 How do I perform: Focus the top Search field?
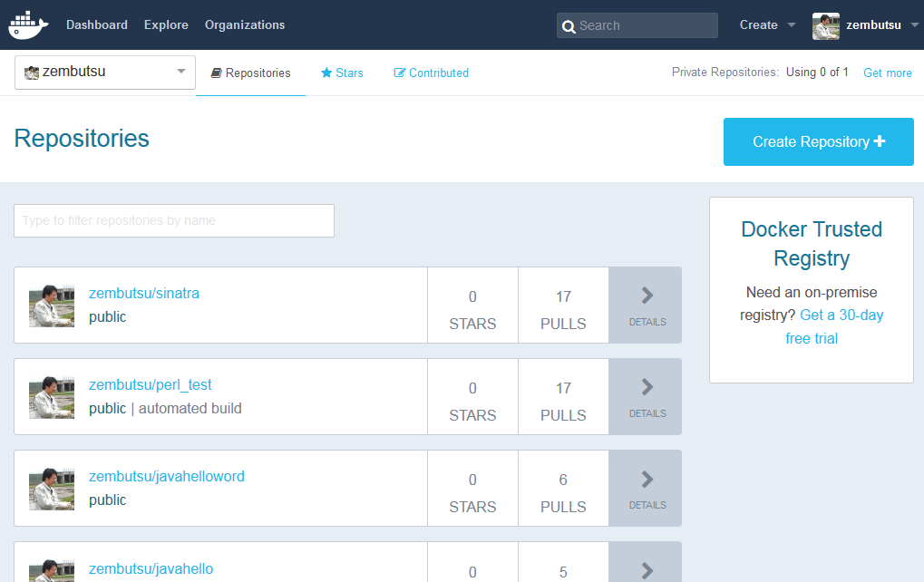(x=637, y=25)
